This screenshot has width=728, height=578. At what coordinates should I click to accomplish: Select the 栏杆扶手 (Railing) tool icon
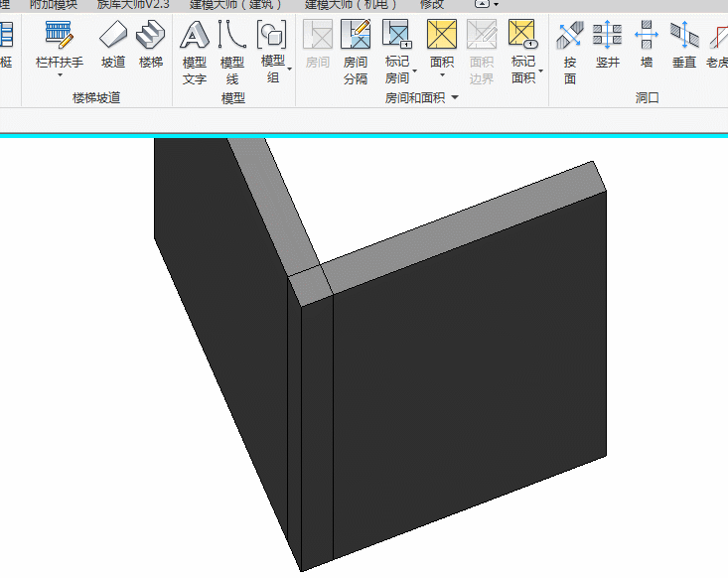click(60, 37)
